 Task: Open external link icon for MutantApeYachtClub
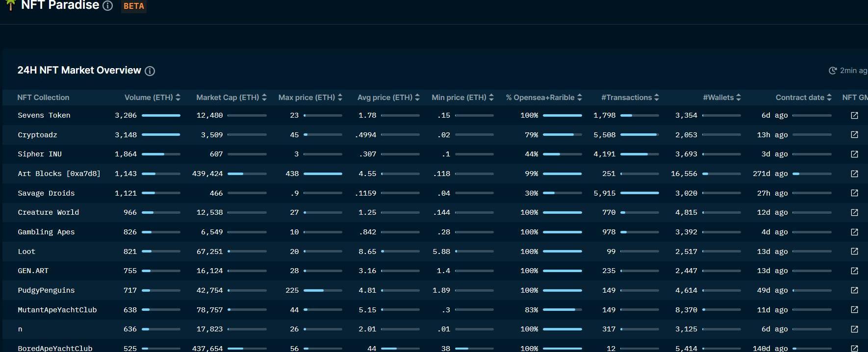pyautogui.click(x=854, y=310)
